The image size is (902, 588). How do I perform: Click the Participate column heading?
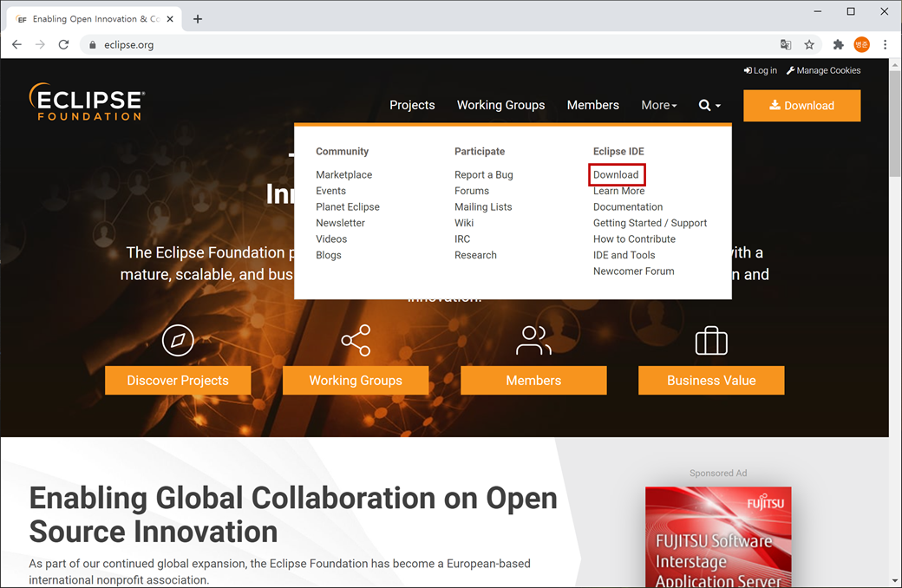(480, 151)
